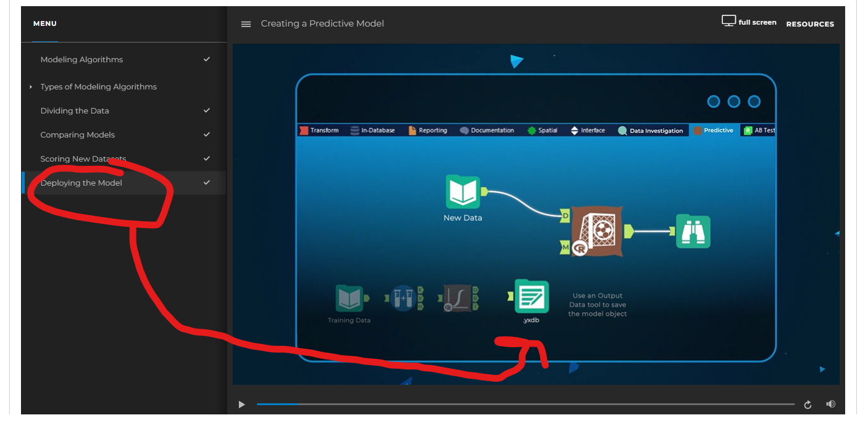Click the checkmark next to Dividing the Data
The image size is (868, 444).
[x=207, y=110]
